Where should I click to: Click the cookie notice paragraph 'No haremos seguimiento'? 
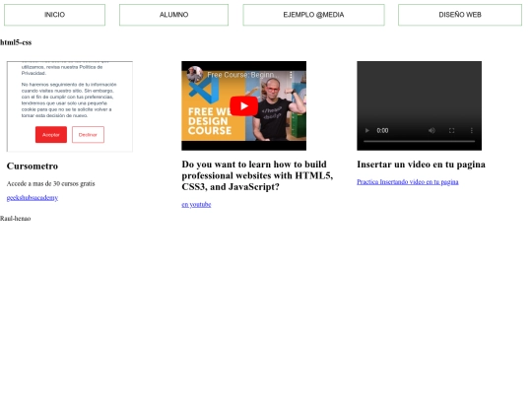(x=69, y=100)
